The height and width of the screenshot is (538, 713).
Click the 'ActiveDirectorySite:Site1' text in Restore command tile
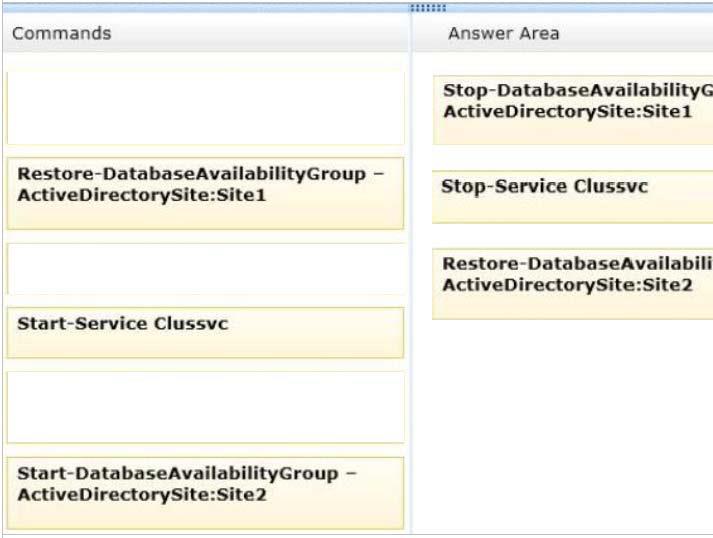pos(141,195)
